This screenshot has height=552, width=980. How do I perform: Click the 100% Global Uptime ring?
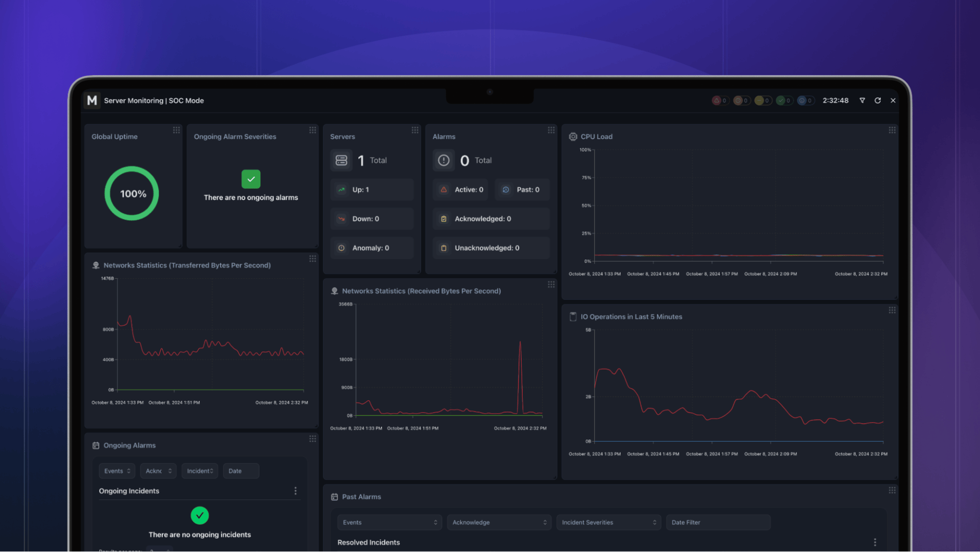(132, 194)
